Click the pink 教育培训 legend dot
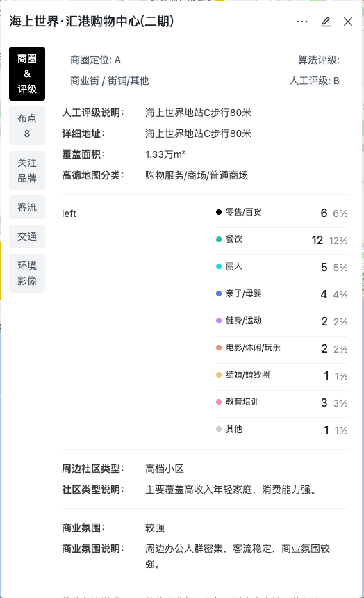Screen dimensions: 364x598 pos(219,402)
